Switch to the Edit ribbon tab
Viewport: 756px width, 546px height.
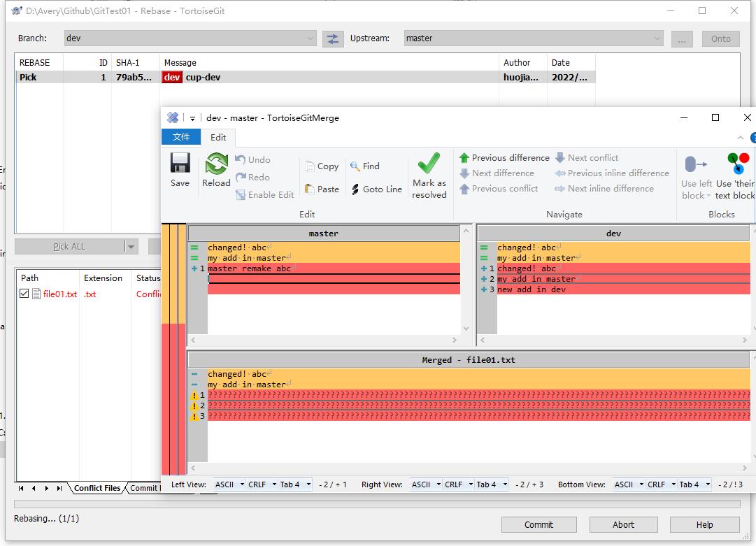click(218, 137)
